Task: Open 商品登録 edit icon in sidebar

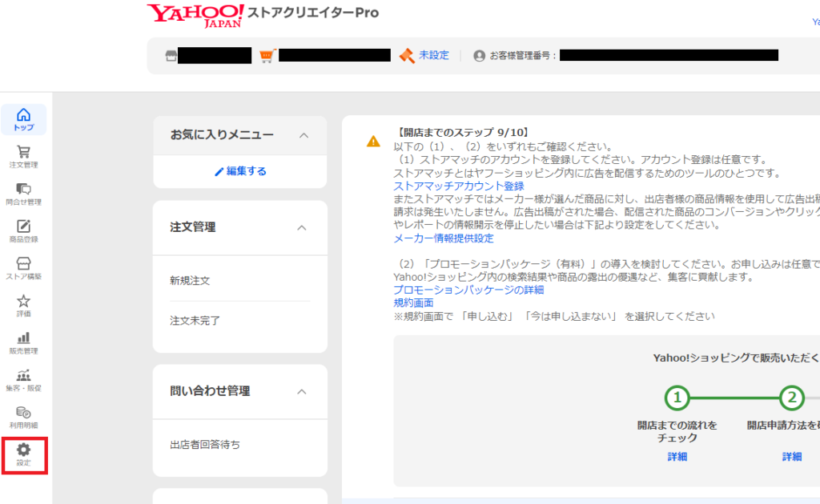Action: (24, 230)
